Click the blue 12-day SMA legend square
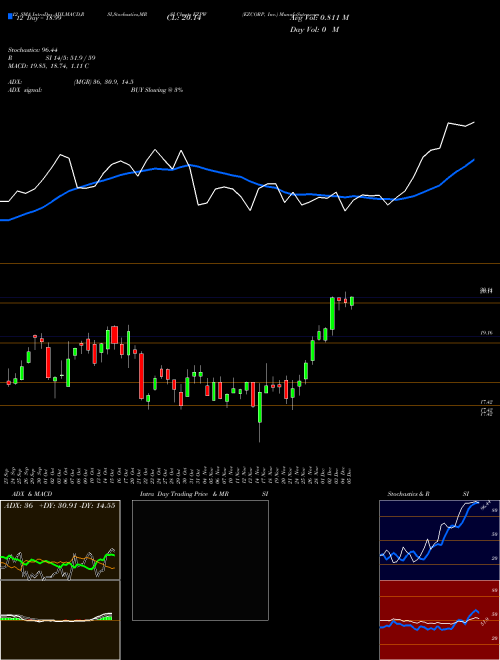Image resolution: width=500 pixels, height=660 pixels. click(10, 17)
